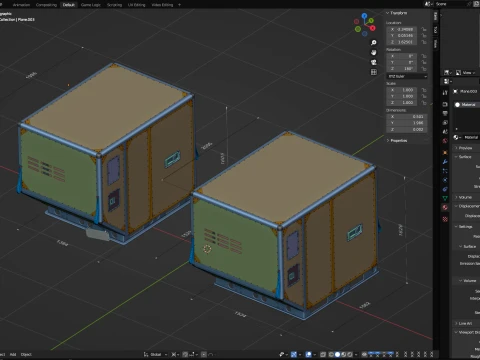Open the Material properties sphere icon
This screenshot has width=480, height=360.
tap(445, 207)
